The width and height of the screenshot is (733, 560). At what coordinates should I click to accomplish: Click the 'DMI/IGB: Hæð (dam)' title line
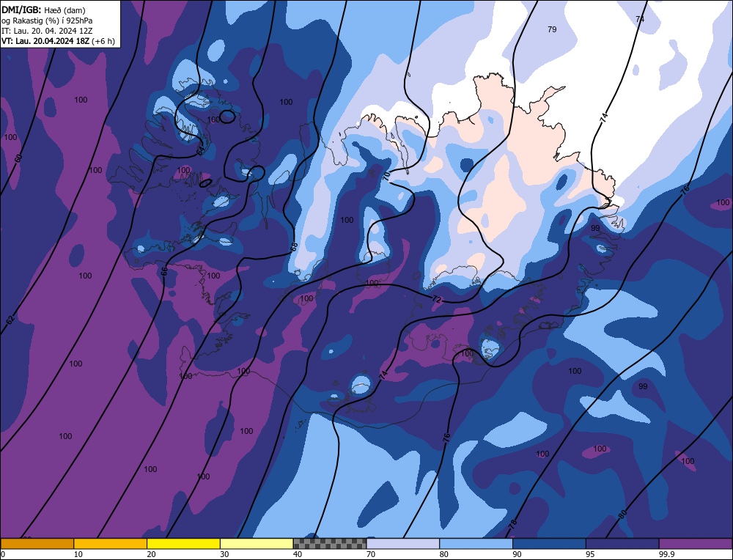pyautogui.click(x=43, y=10)
